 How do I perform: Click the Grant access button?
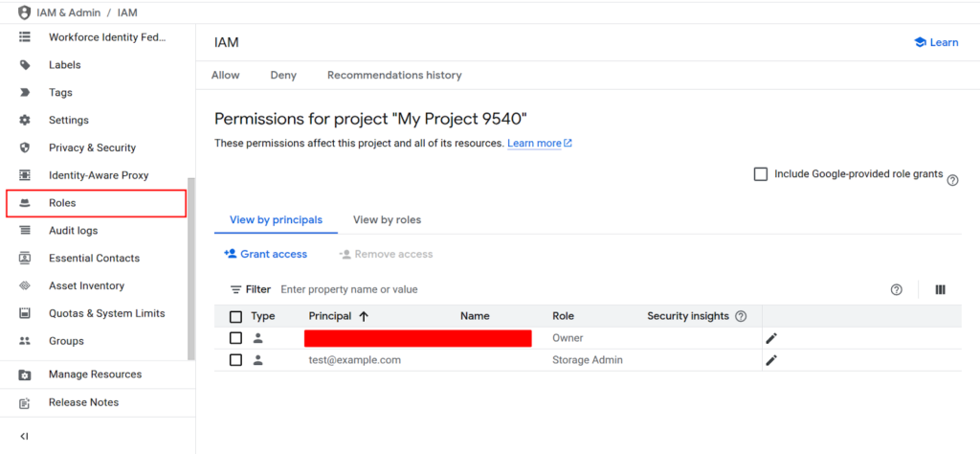tap(266, 254)
